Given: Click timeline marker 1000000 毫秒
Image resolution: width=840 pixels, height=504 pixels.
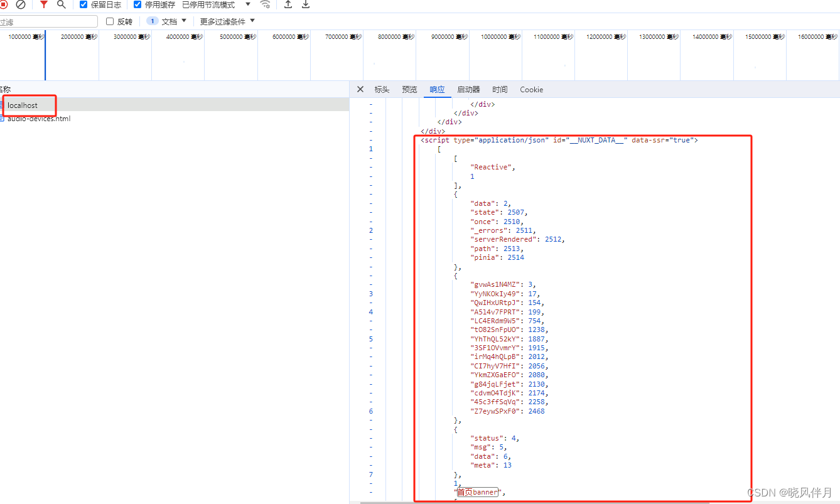Looking at the screenshot, I should (x=26, y=37).
